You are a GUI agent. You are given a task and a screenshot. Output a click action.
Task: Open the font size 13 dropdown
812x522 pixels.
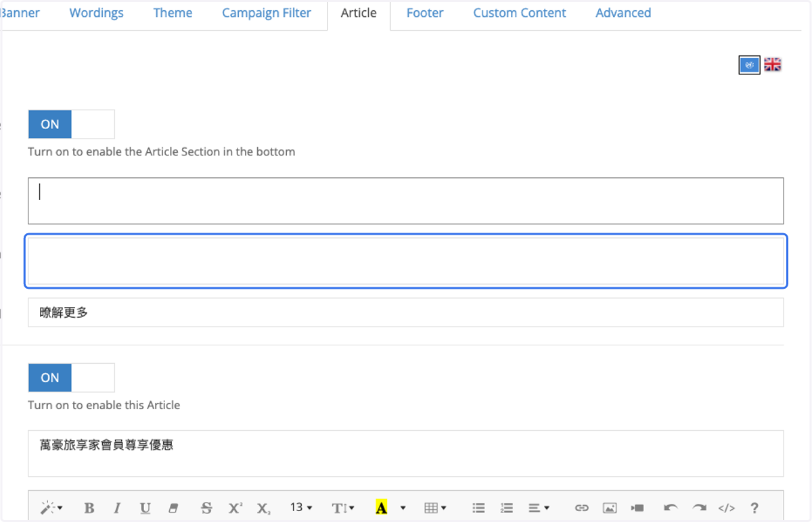click(301, 508)
